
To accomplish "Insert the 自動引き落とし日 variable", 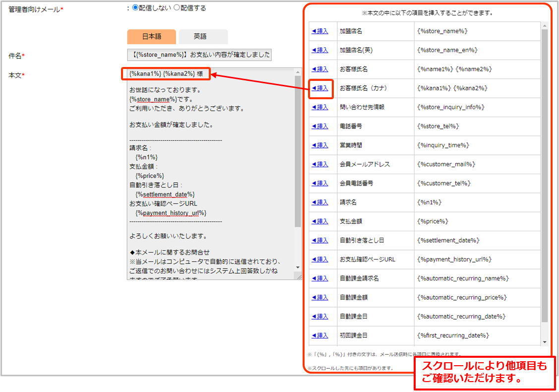I will 320,240.
